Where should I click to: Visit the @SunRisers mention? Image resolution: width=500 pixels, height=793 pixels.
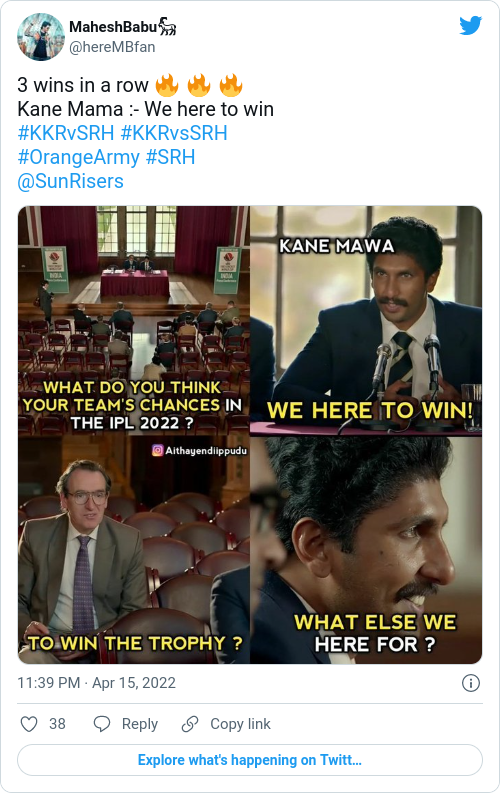(x=70, y=181)
